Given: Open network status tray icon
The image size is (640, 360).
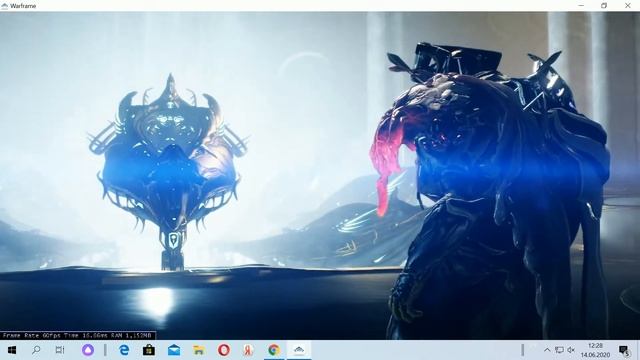Looking at the screenshot, I should [x=560, y=350].
